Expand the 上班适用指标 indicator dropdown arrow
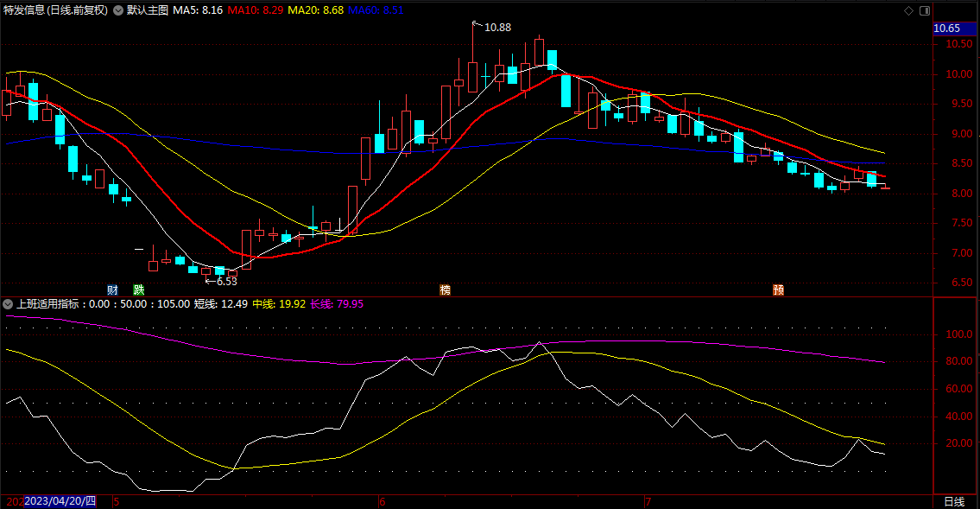Image resolution: width=980 pixels, height=509 pixels. [8, 304]
